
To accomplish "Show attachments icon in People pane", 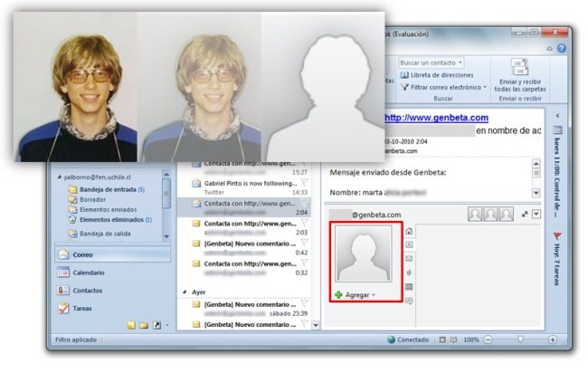I will [409, 273].
